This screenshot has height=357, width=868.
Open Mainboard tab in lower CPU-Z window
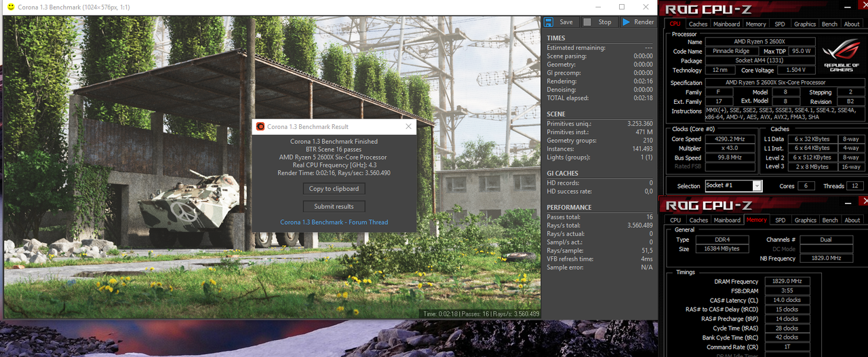(727, 220)
